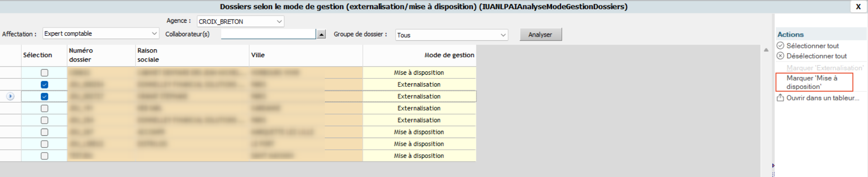
Task: Click the 'Désélectionner tout' cross icon
Action: 780,56
